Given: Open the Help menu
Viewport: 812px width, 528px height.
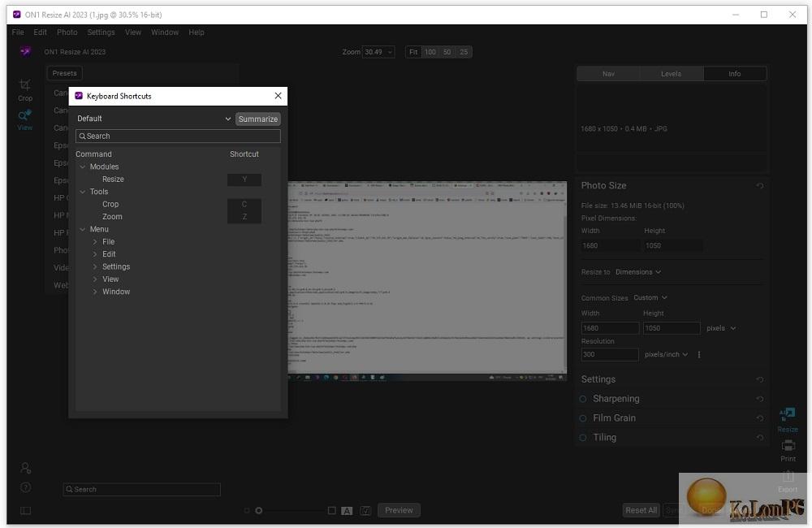Looking at the screenshot, I should (x=197, y=32).
